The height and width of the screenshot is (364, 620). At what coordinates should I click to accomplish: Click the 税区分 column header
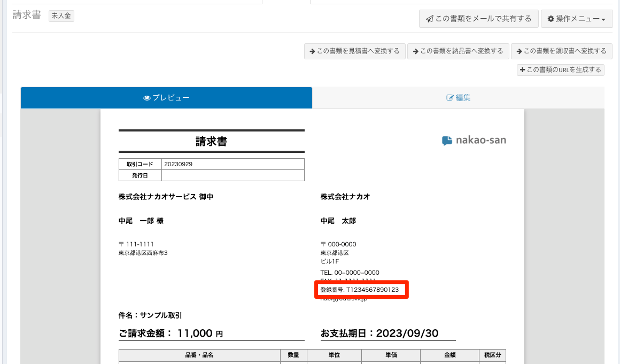point(492,355)
